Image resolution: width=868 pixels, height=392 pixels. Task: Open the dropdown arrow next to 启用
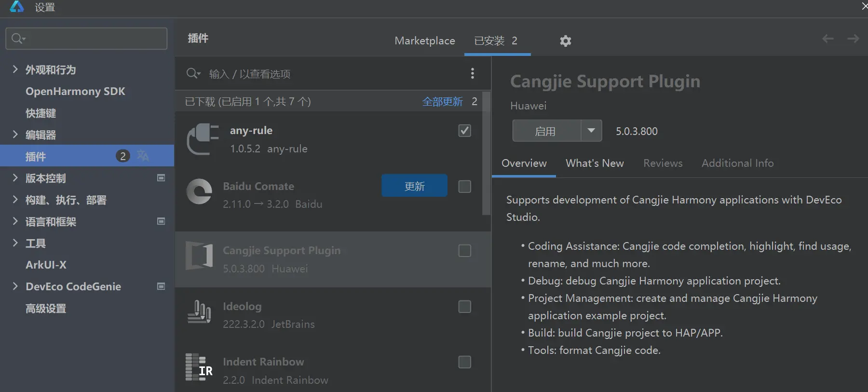tap(591, 131)
